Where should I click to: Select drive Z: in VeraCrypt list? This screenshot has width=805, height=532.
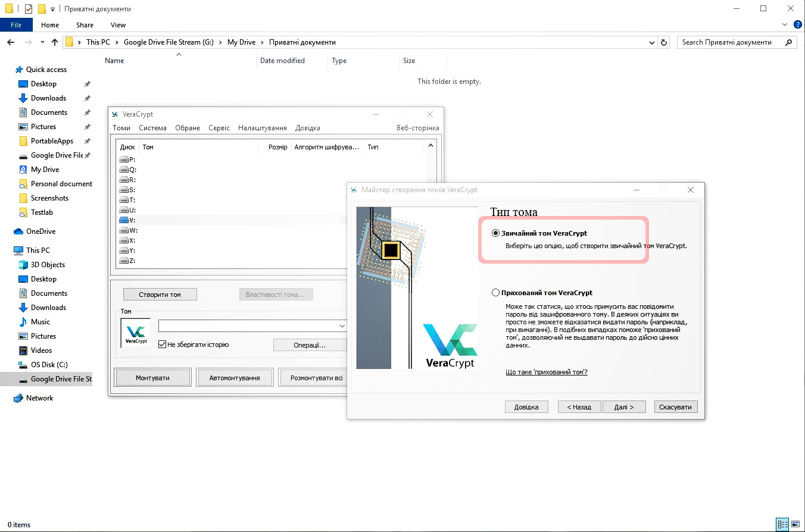pyautogui.click(x=127, y=261)
